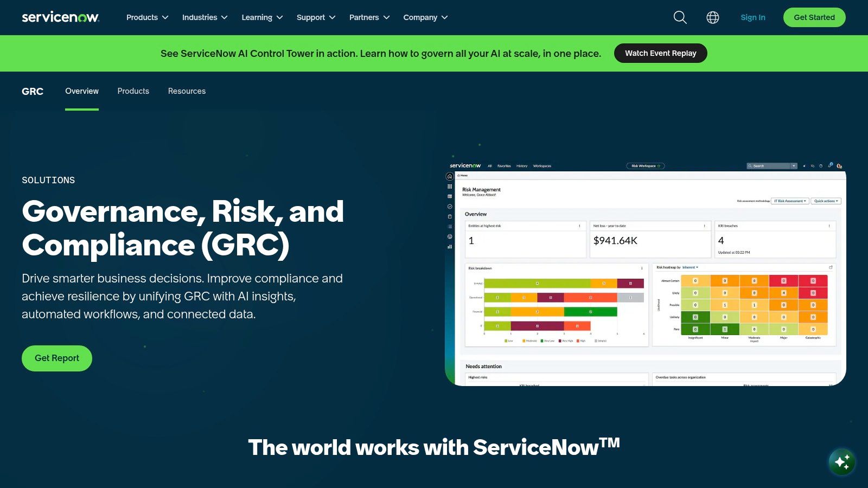Click the Risk Workspace pill in the dashboard preview
Screen dimensions: 868x488
point(645,166)
